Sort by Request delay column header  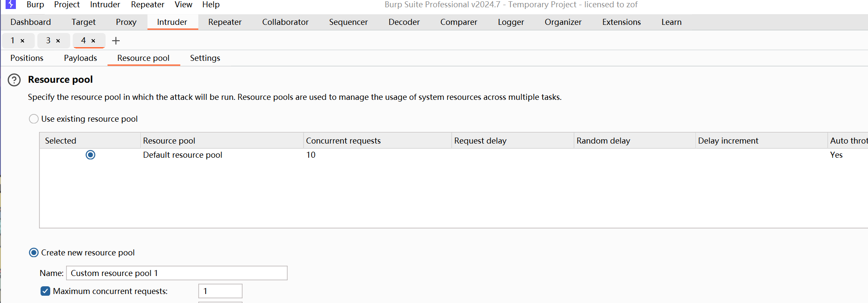click(x=513, y=141)
